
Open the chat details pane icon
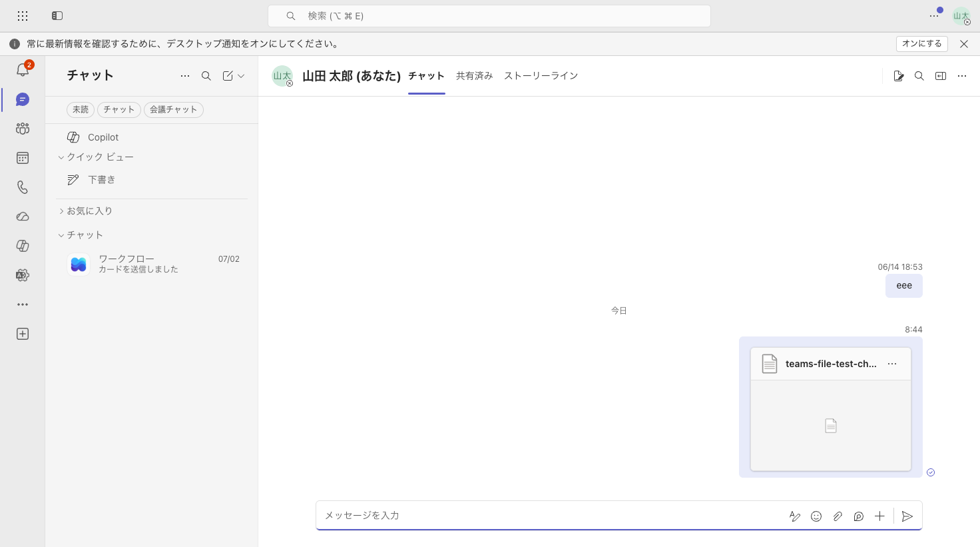point(941,76)
